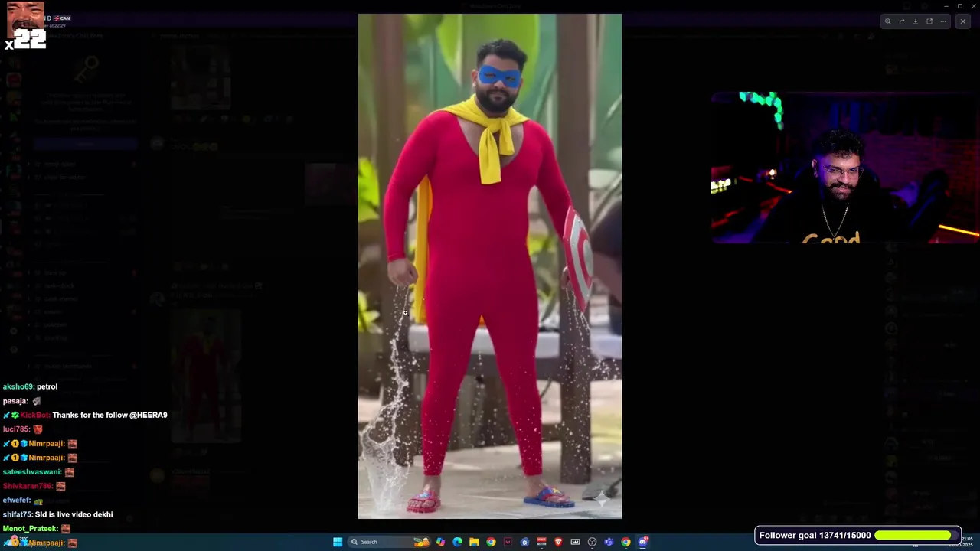This screenshot has height=551, width=980.
Task: Zoom in on the image in Discord viewer
Action: [887, 21]
